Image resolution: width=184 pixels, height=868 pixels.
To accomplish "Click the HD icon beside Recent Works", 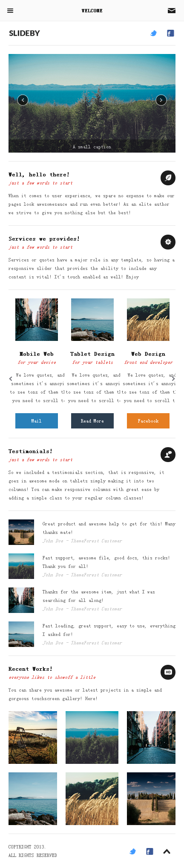I will (168, 672).
